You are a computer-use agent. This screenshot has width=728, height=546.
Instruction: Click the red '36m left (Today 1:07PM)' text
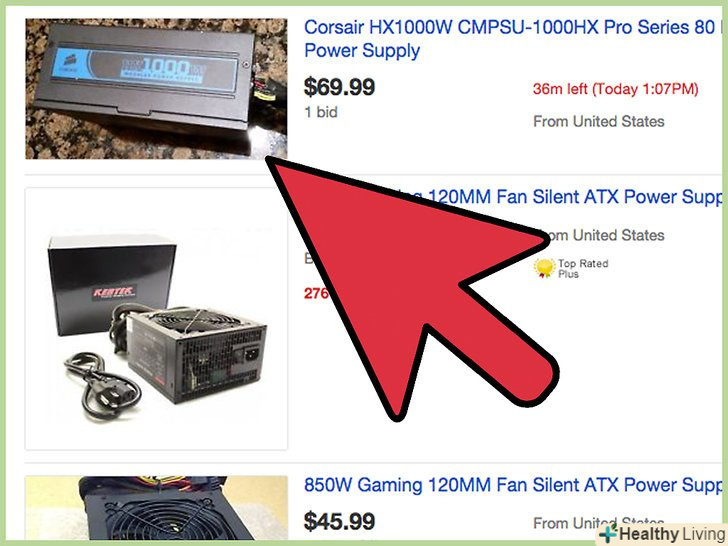pyautogui.click(x=616, y=89)
